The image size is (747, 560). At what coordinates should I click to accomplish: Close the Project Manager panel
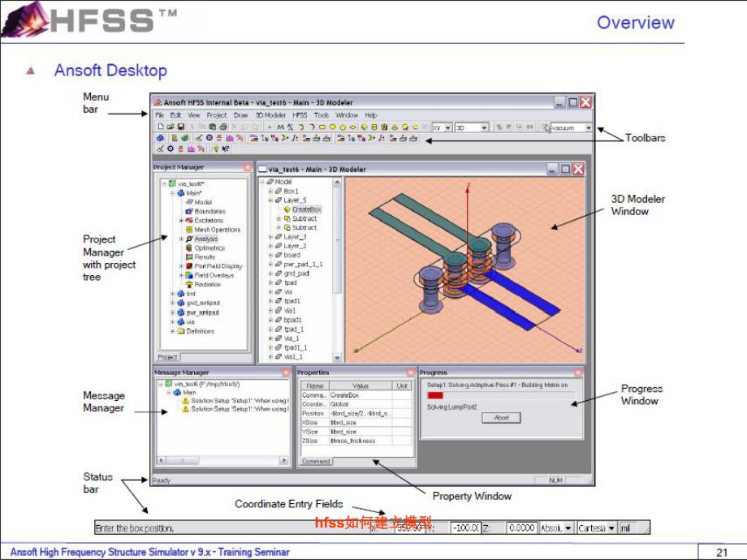click(x=248, y=167)
